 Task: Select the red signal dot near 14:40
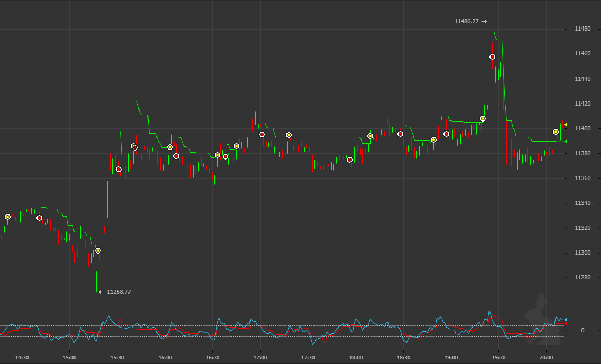point(39,218)
